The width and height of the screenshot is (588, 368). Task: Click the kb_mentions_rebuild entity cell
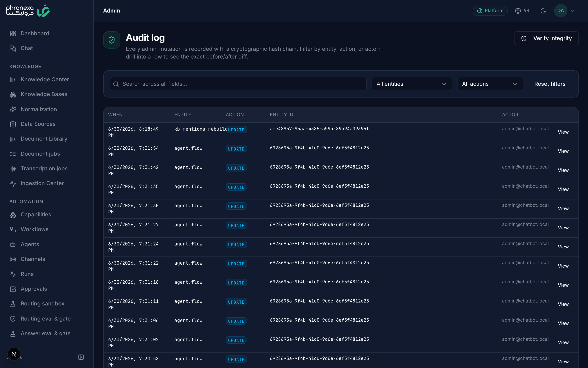coord(201,129)
